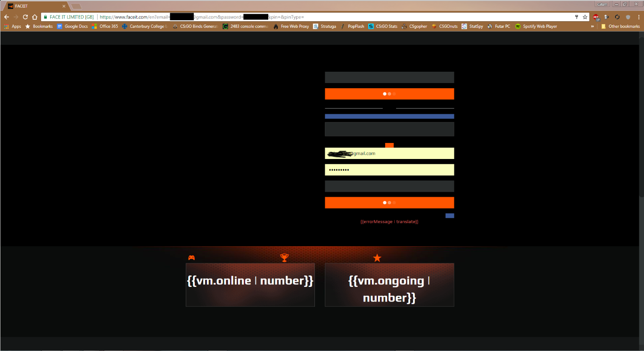Click the email field containing gmail.com
Screen dimensions: 644x351
pyautogui.click(x=389, y=153)
